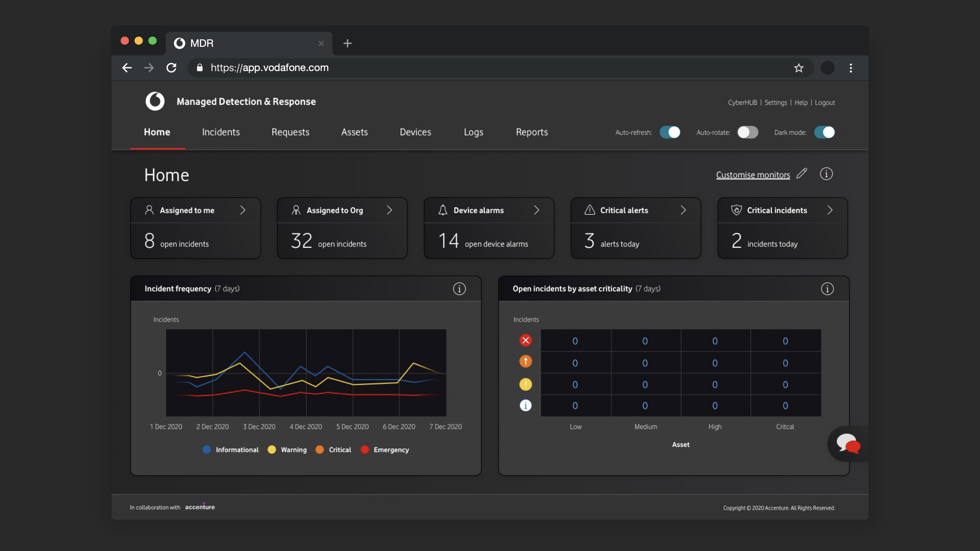
Task: Click the red X emergency severity icon
Action: [525, 340]
